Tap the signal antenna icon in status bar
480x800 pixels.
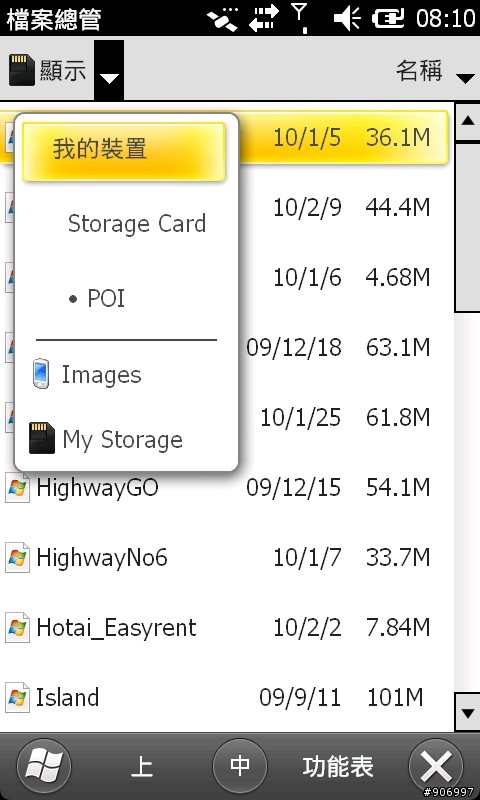point(300,17)
